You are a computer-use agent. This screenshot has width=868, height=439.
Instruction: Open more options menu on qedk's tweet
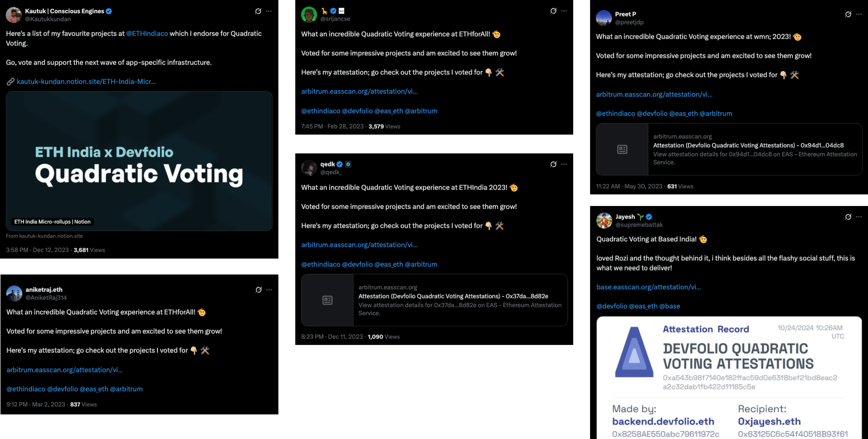point(564,164)
